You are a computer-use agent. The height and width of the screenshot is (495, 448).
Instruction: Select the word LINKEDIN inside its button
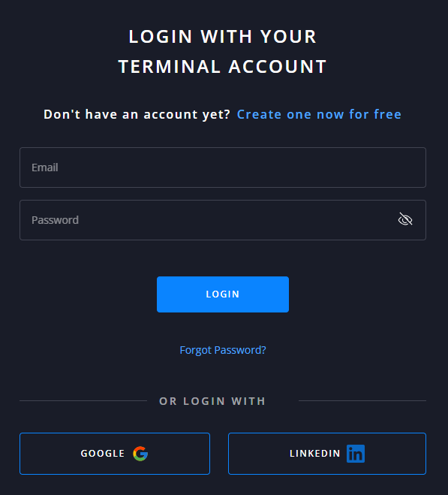pyautogui.click(x=315, y=454)
